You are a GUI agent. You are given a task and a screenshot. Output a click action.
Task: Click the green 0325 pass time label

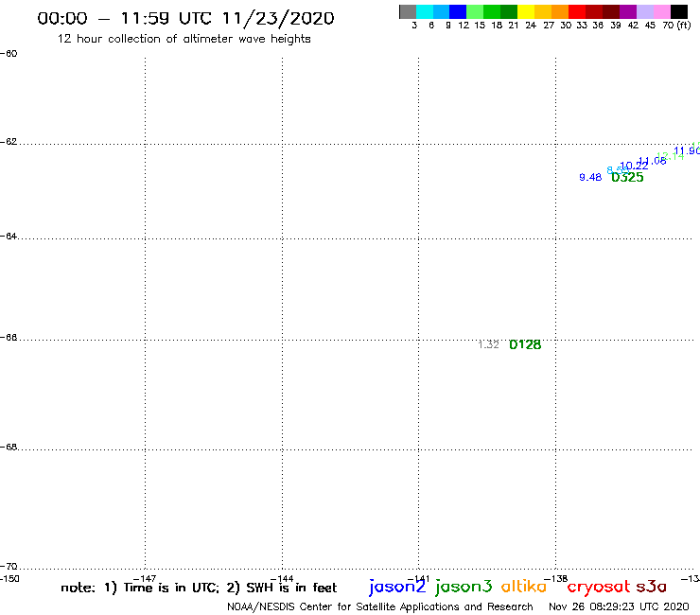pyautogui.click(x=627, y=177)
